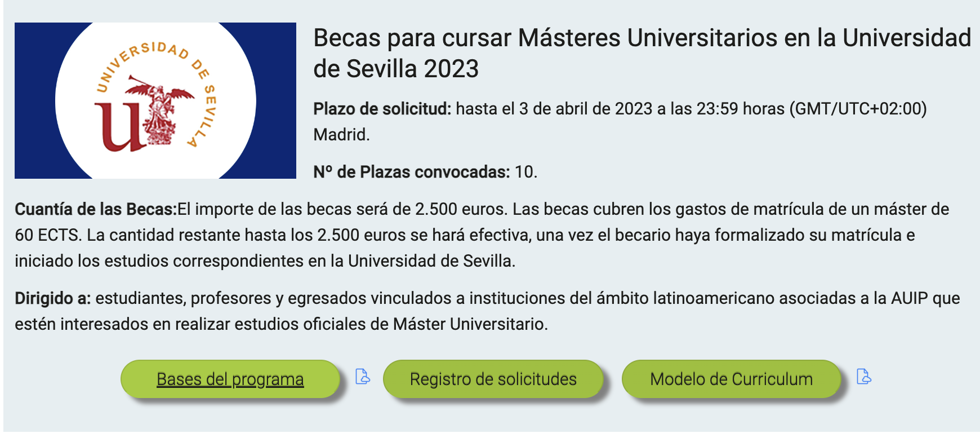Click 'Máster Universitario' in the last paragraph

pyautogui.click(x=469, y=324)
